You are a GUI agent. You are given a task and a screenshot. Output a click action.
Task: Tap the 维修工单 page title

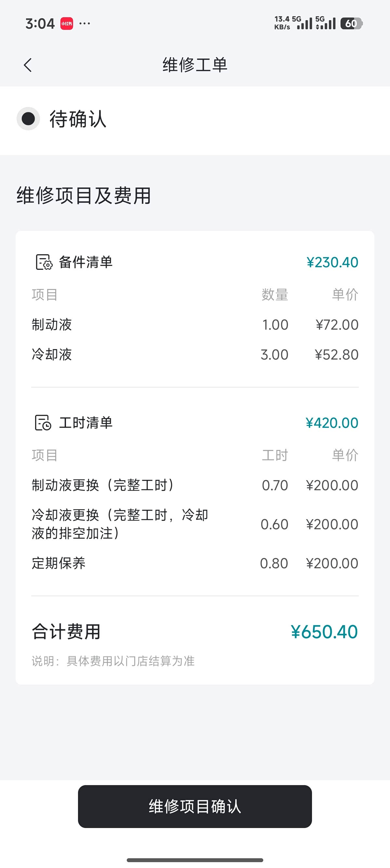195,65
